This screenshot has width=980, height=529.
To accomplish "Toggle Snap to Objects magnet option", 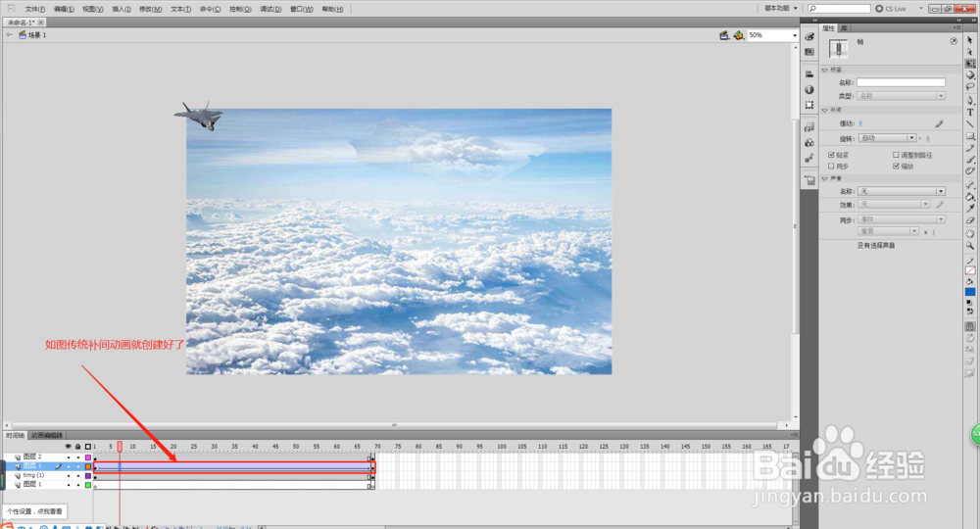I will pyautogui.click(x=970, y=326).
